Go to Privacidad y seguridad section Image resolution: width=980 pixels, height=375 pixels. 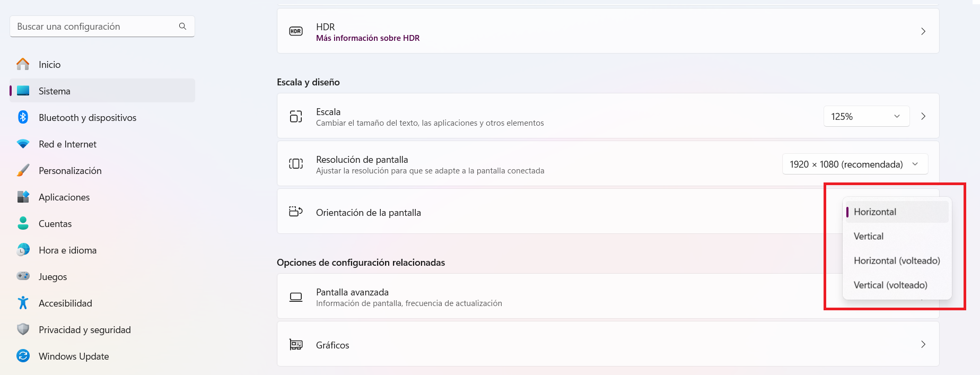(x=85, y=330)
